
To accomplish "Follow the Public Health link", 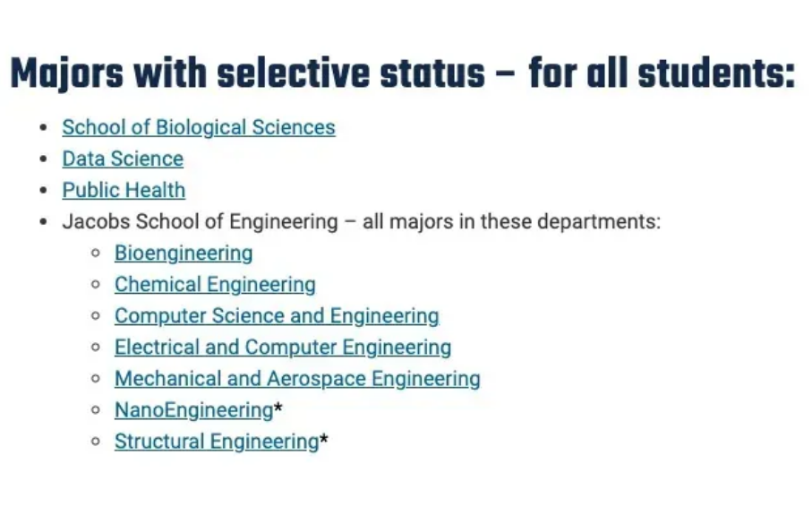I will (x=124, y=190).
